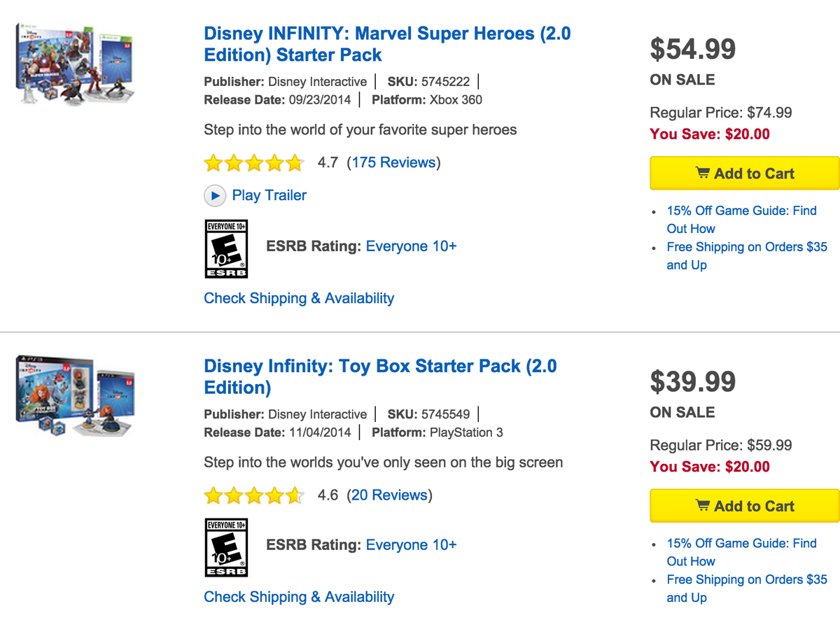Check Shipping & Availability for Toy Box pack
840x620 pixels.
(x=299, y=597)
